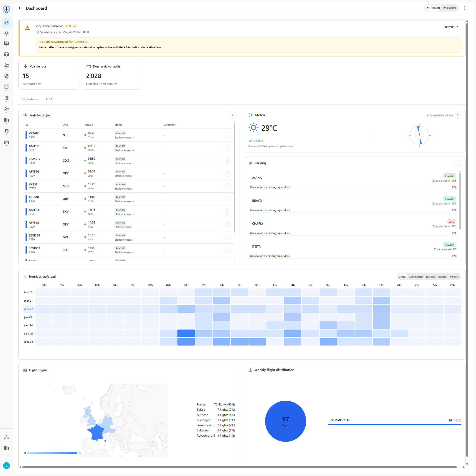Click the horizontal scrollbar at the page bottom
The height and width of the screenshot is (476, 476).
(239, 467)
